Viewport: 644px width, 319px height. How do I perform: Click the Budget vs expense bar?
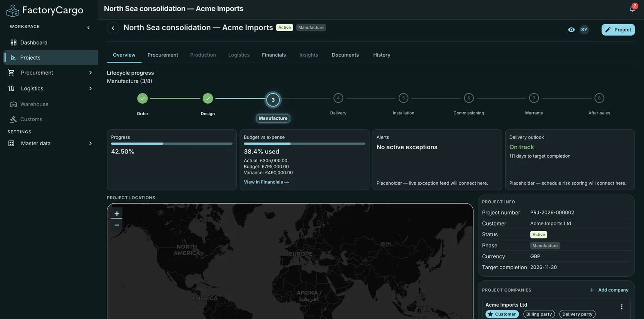(x=304, y=144)
